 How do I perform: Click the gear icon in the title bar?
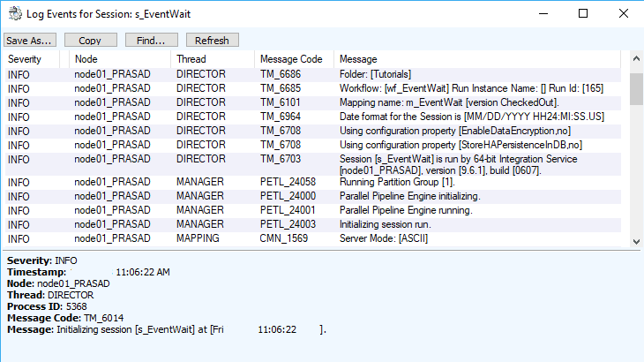(15, 13)
